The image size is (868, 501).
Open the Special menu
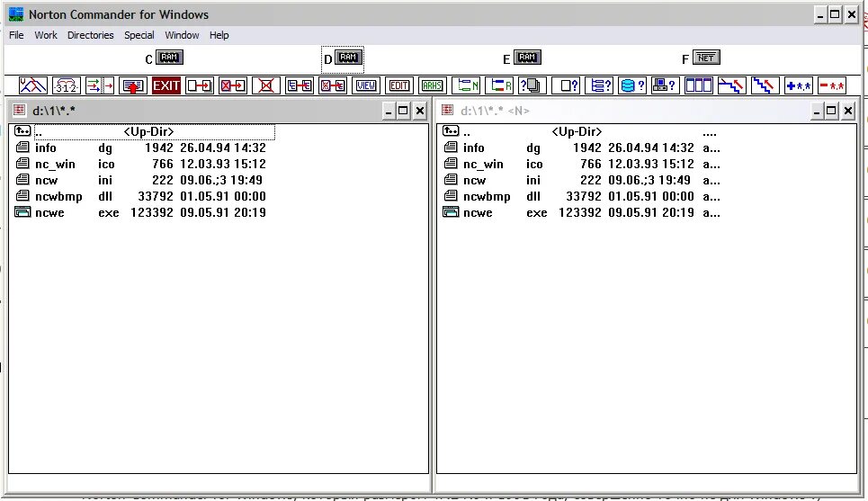(x=139, y=35)
